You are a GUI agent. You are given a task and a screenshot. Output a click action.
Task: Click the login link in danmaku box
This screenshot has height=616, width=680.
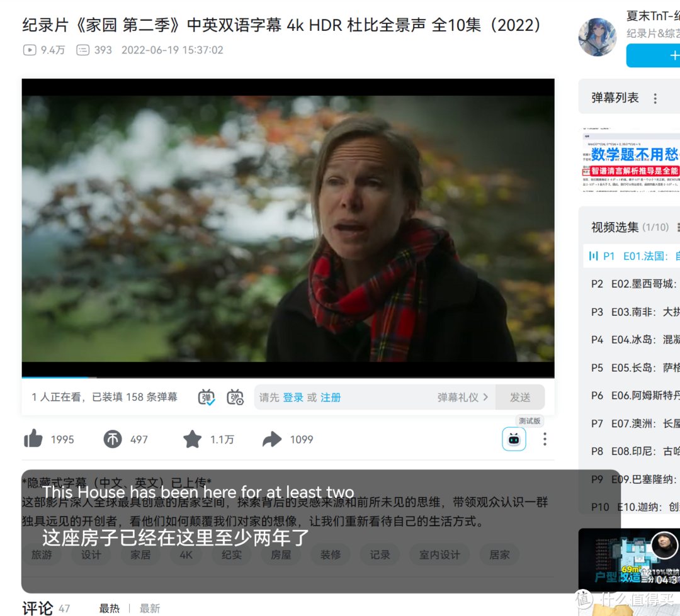point(293,398)
